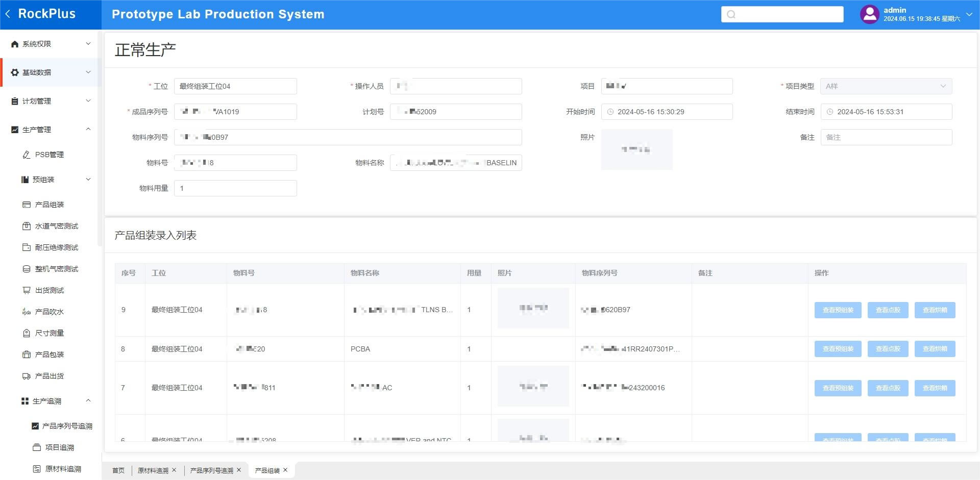The width and height of the screenshot is (980, 480).
Task: Open the admin account dropdown chevron
Action: 969,14
